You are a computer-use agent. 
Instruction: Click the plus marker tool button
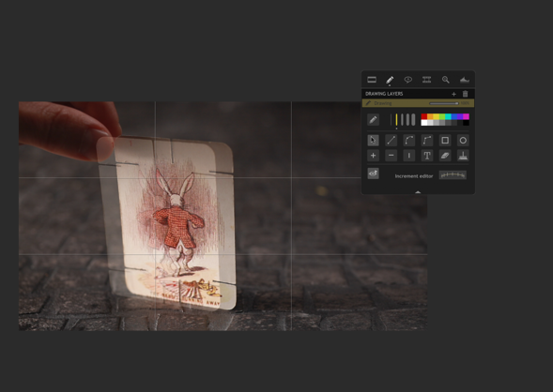coord(373,156)
